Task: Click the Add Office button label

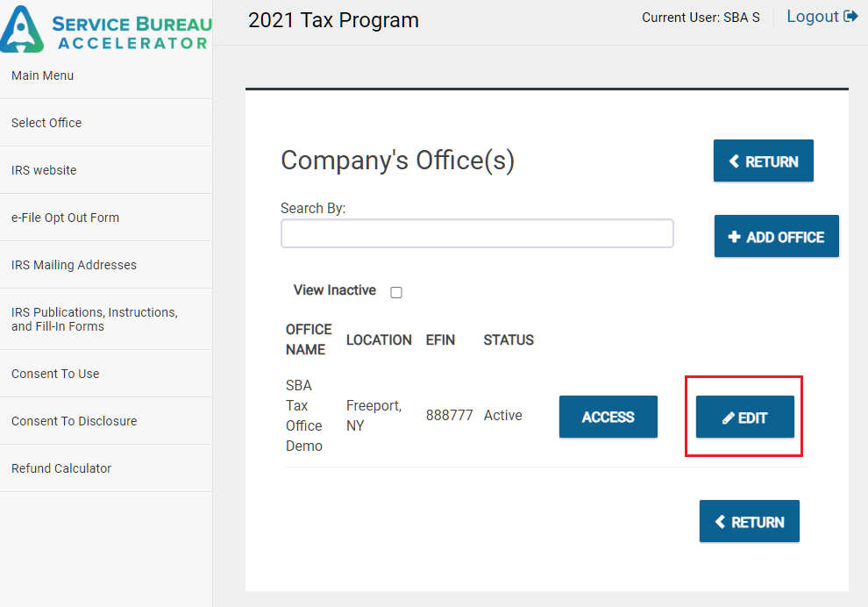Action: (x=785, y=237)
